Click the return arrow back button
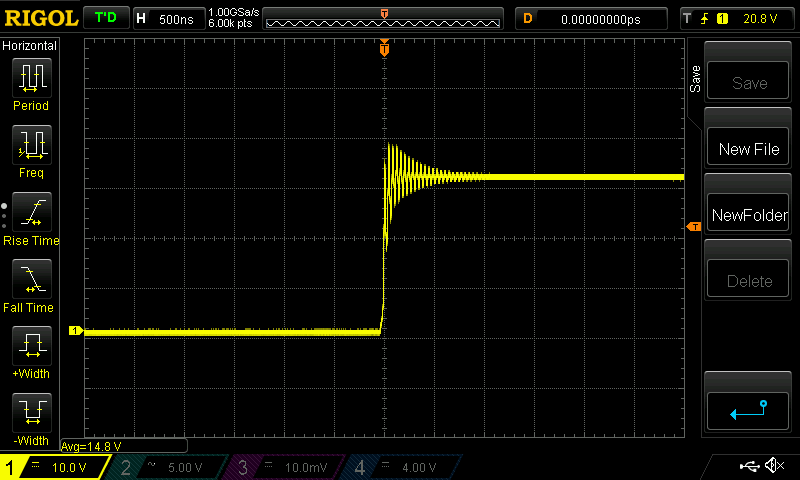The image size is (800, 480). [x=749, y=408]
